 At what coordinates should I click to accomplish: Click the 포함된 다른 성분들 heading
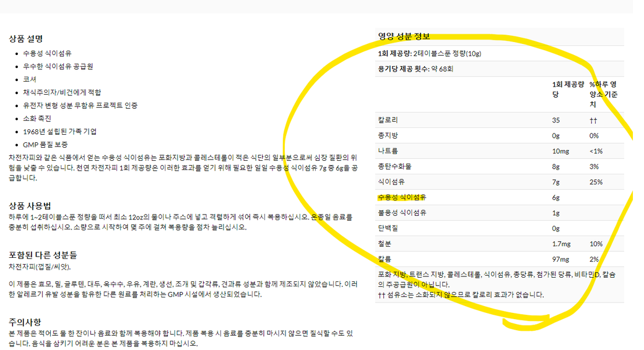point(43,255)
